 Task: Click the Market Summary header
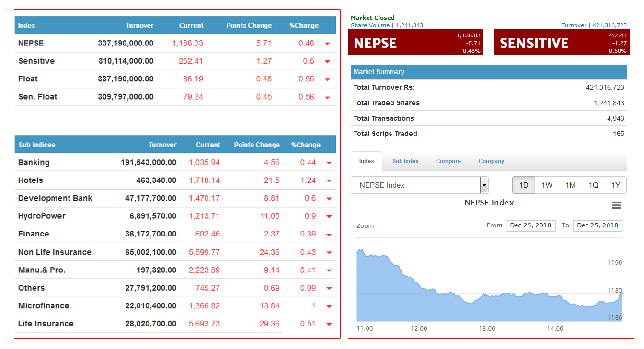[489, 72]
